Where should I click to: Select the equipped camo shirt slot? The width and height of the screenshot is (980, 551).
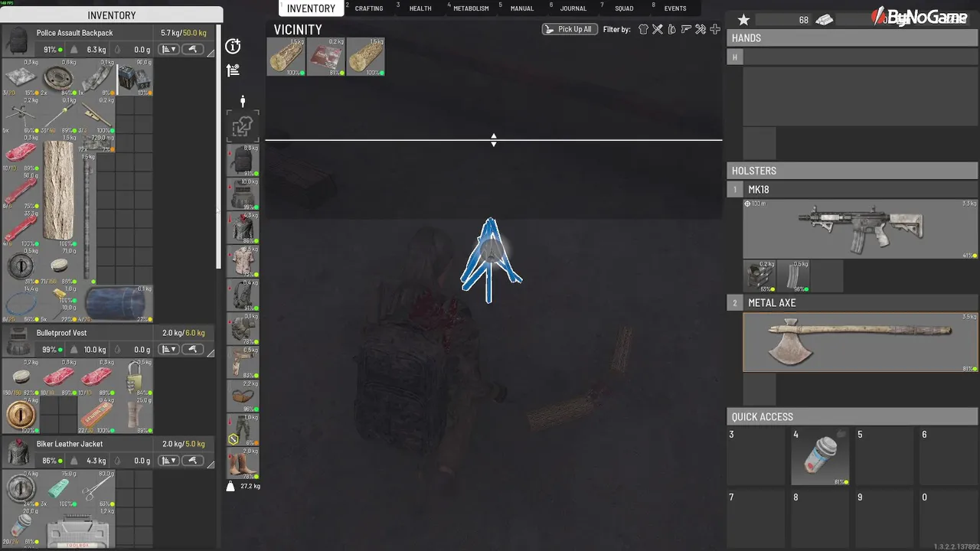tap(243, 262)
